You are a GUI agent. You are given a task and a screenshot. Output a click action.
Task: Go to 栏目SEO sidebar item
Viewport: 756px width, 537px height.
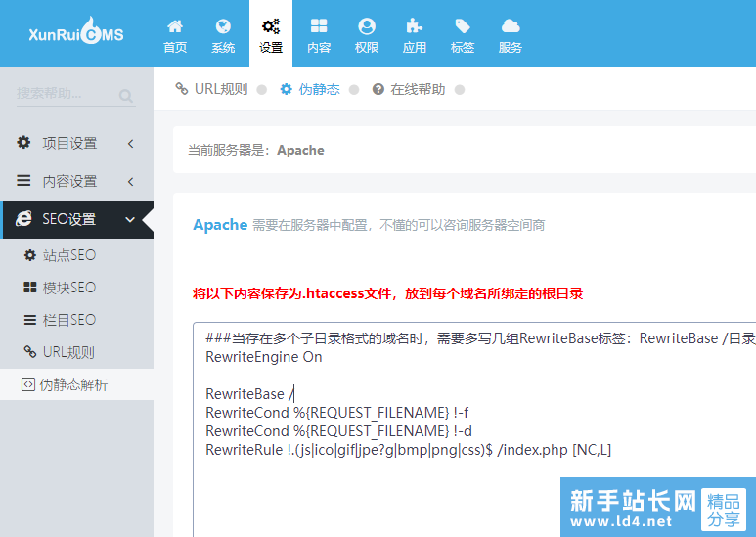coord(68,320)
